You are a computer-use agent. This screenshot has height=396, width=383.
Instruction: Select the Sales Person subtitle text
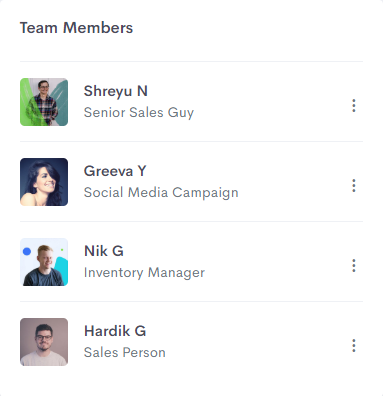(125, 352)
